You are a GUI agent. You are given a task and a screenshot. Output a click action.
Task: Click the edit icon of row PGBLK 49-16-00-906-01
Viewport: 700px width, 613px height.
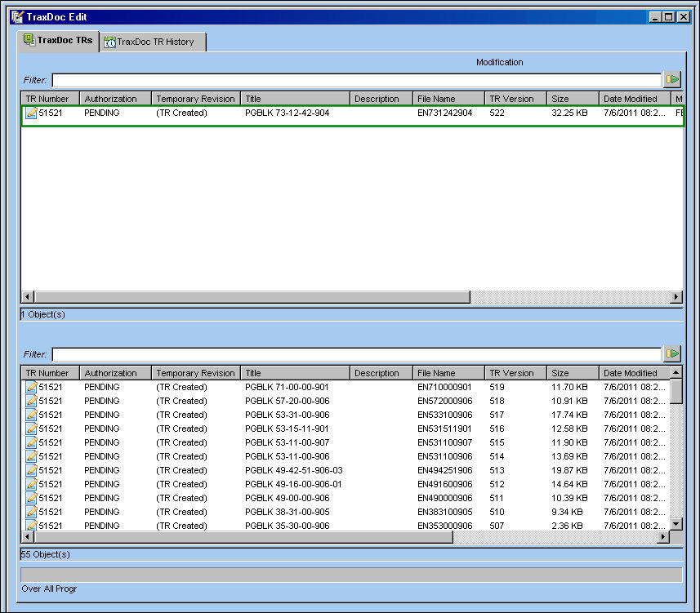pyautogui.click(x=31, y=483)
